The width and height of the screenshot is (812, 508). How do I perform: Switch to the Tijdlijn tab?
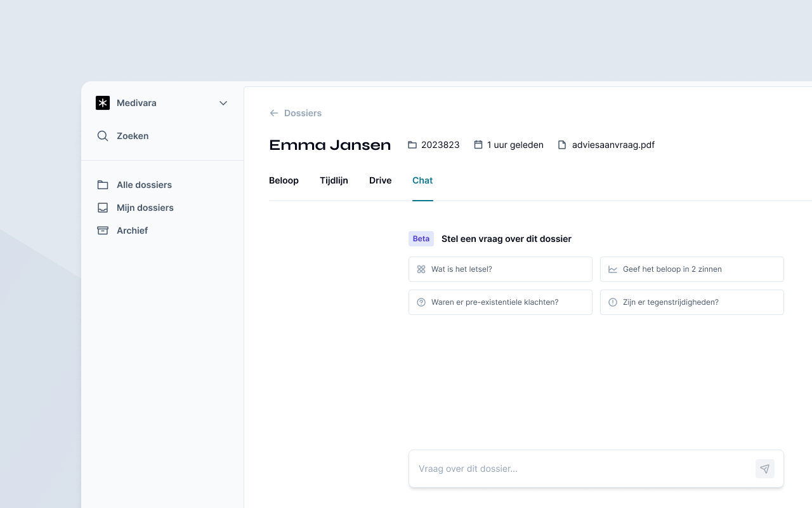[x=334, y=180]
